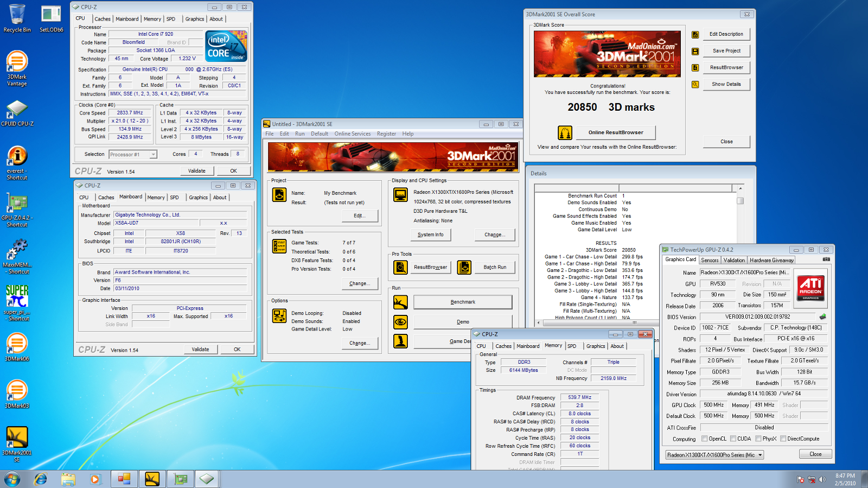Enable the DirectCompute checkbox in GPU-Z
The width and height of the screenshot is (868, 488).
783,439
